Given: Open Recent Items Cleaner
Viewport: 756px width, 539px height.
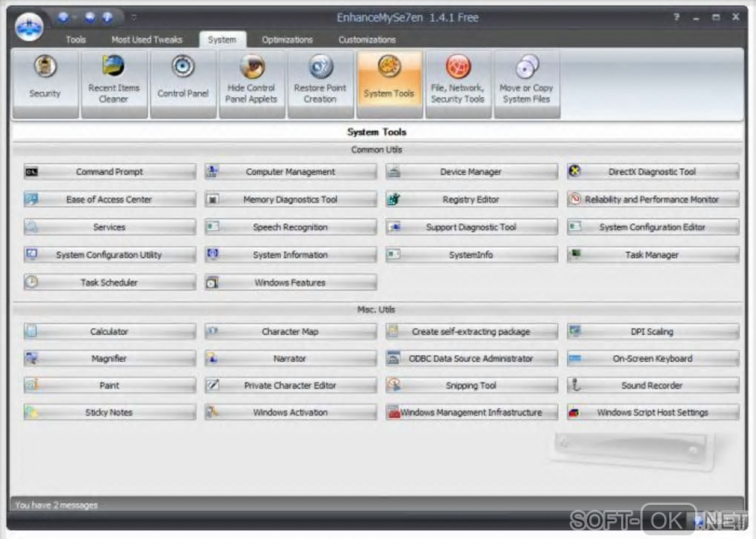Looking at the screenshot, I should [x=114, y=84].
